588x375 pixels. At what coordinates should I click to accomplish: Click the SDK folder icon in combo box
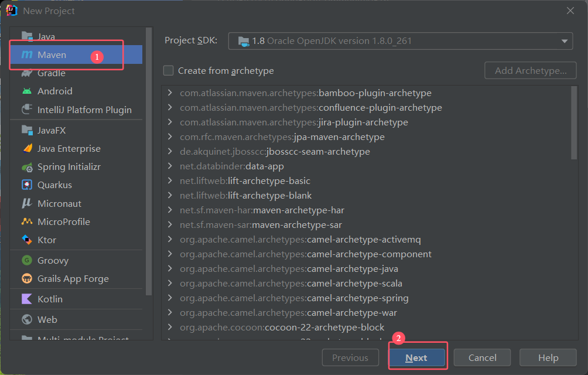pos(244,41)
